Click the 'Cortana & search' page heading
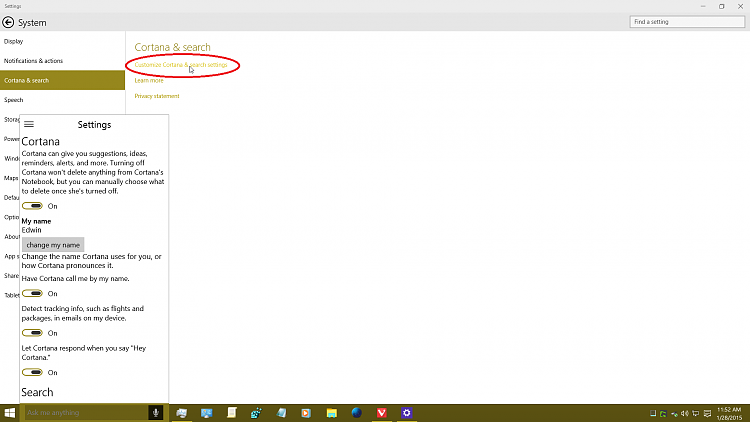The height and width of the screenshot is (422, 750). 172,47
